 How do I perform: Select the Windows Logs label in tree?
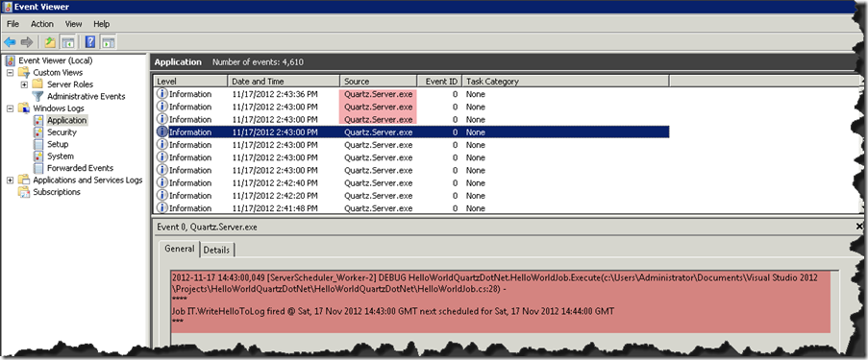pyautogui.click(x=58, y=108)
